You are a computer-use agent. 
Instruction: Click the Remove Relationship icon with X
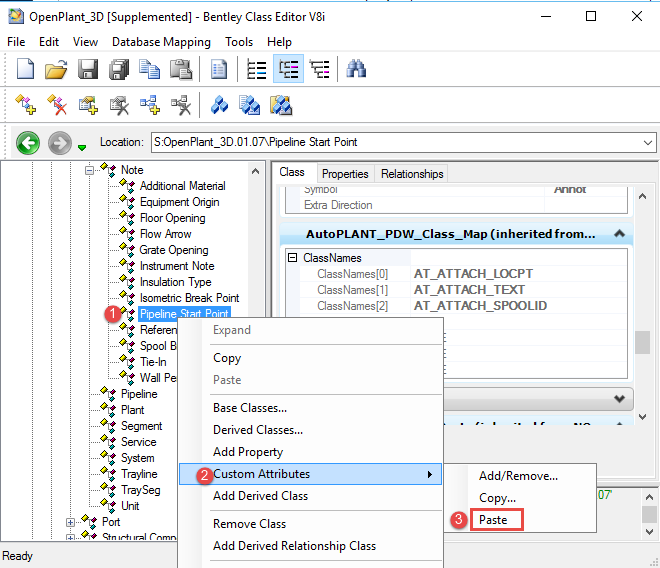pos(181,105)
